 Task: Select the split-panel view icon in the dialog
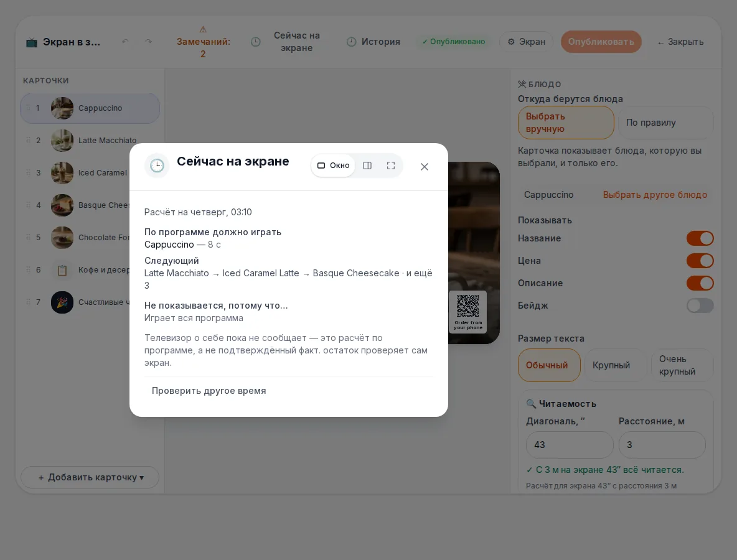click(367, 166)
